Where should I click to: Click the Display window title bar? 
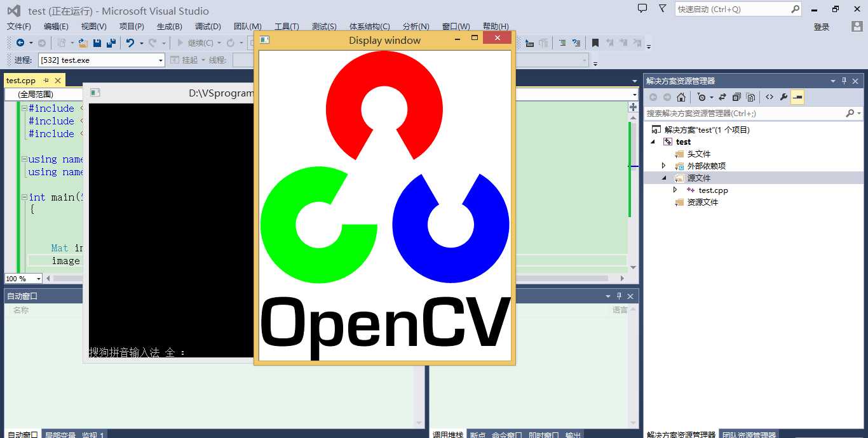click(384, 40)
